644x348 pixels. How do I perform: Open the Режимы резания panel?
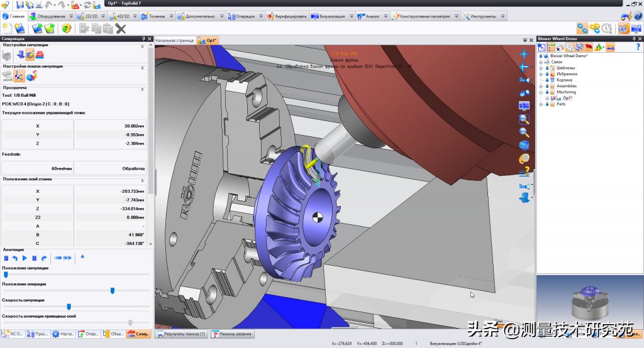[232, 334]
